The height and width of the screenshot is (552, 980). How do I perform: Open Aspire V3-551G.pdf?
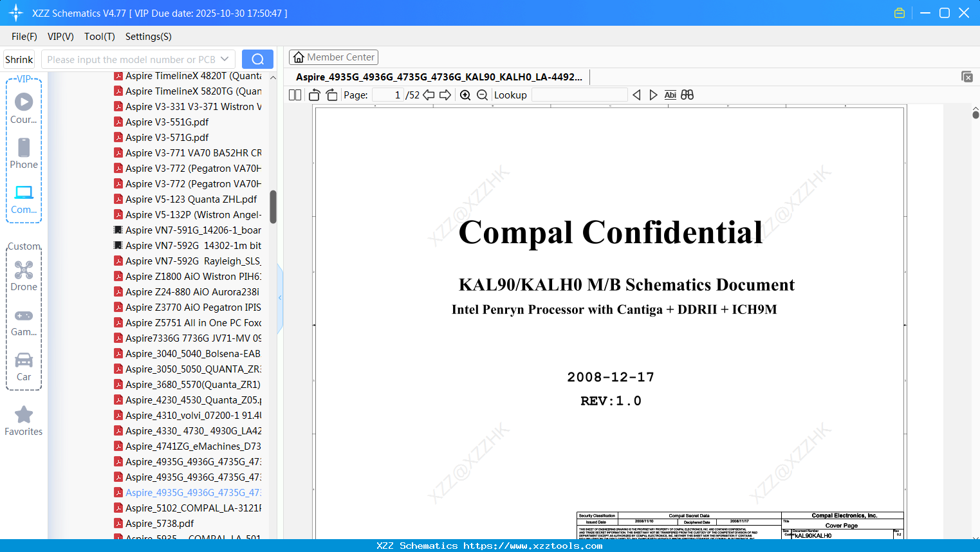(162, 122)
